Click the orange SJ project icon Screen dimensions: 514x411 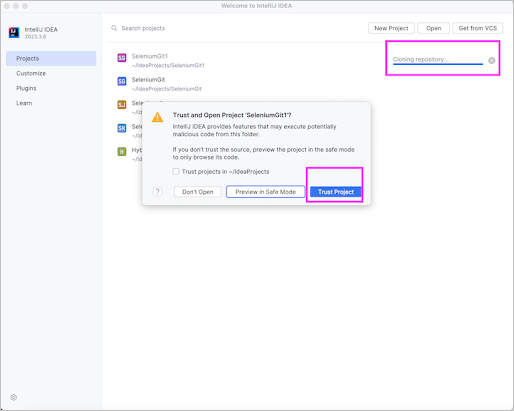tap(122, 105)
